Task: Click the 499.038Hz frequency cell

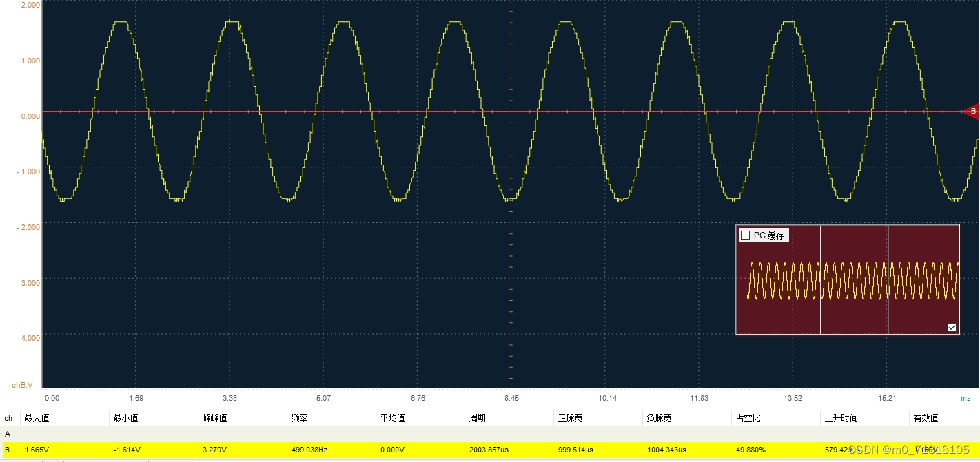Action: point(309,450)
